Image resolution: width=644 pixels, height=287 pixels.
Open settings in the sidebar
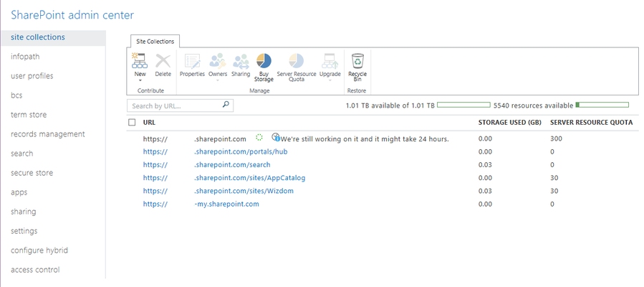click(24, 231)
